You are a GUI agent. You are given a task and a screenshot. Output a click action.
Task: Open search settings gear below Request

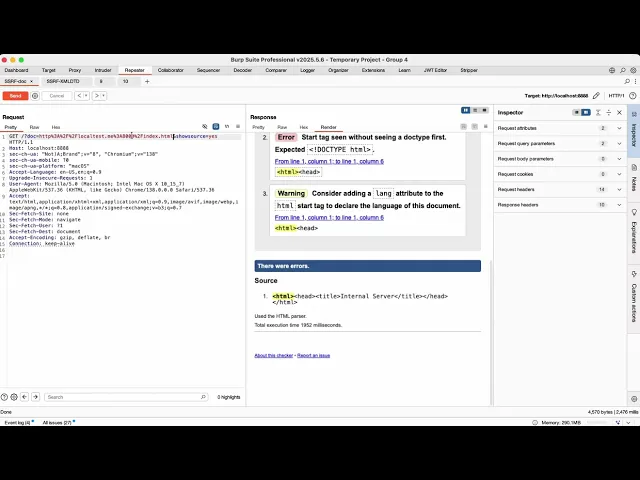14,397
